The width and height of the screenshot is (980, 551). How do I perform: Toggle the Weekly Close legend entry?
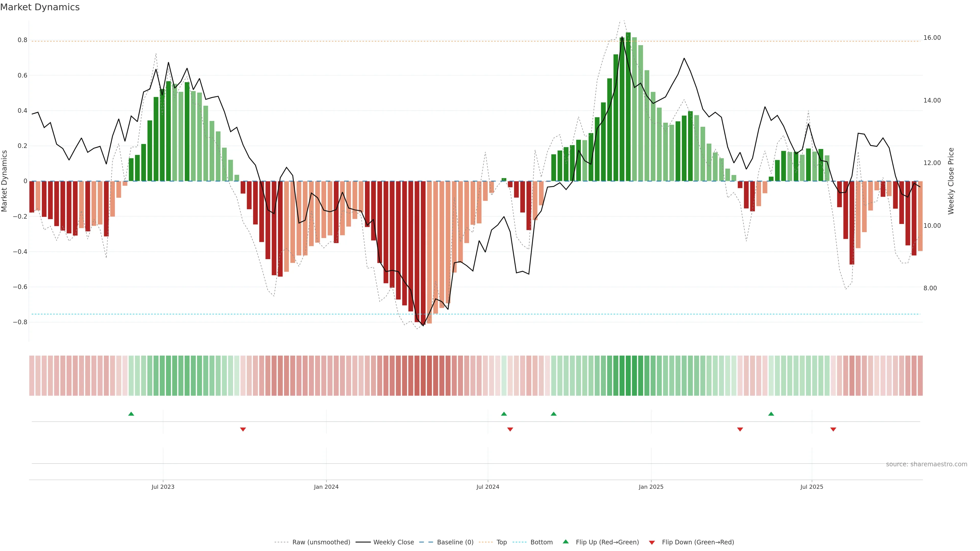point(393,542)
